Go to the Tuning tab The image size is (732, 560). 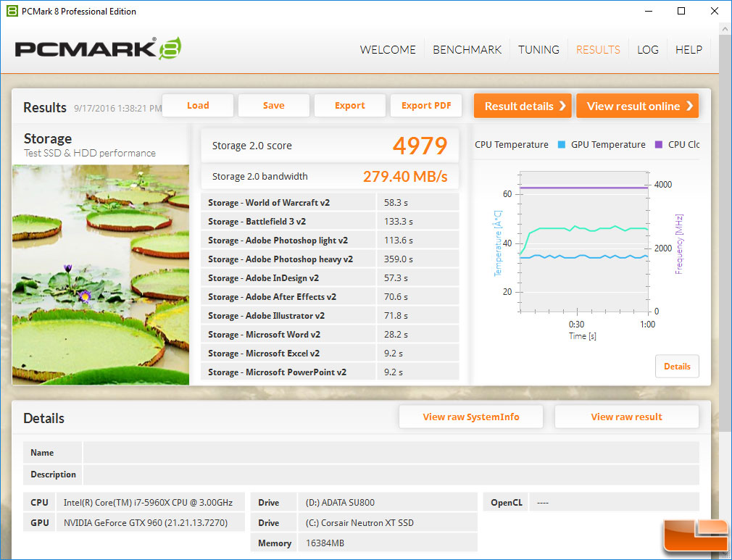[538, 49]
